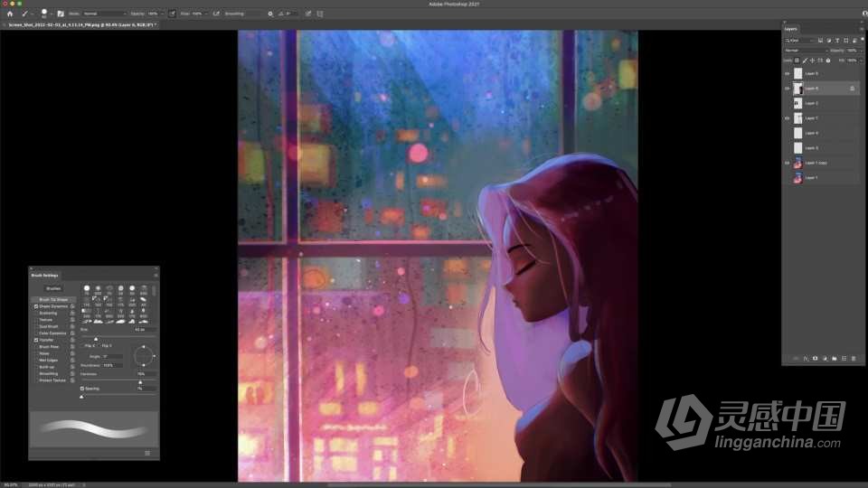Lock all padlock icon
The width and height of the screenshot is (868, 488).
(x=828, y=61)
